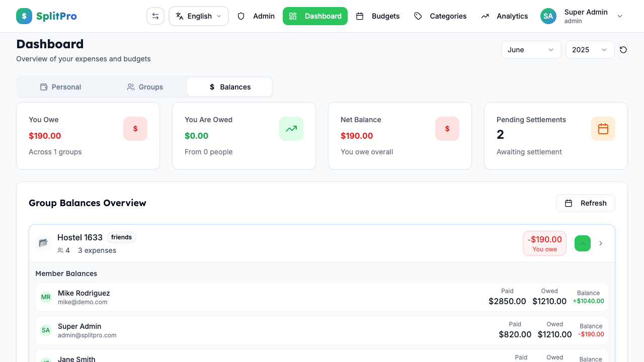Screen dimensions: 644x362
Task: Select the Analytics trend-line icon
Action: point(485,16)
